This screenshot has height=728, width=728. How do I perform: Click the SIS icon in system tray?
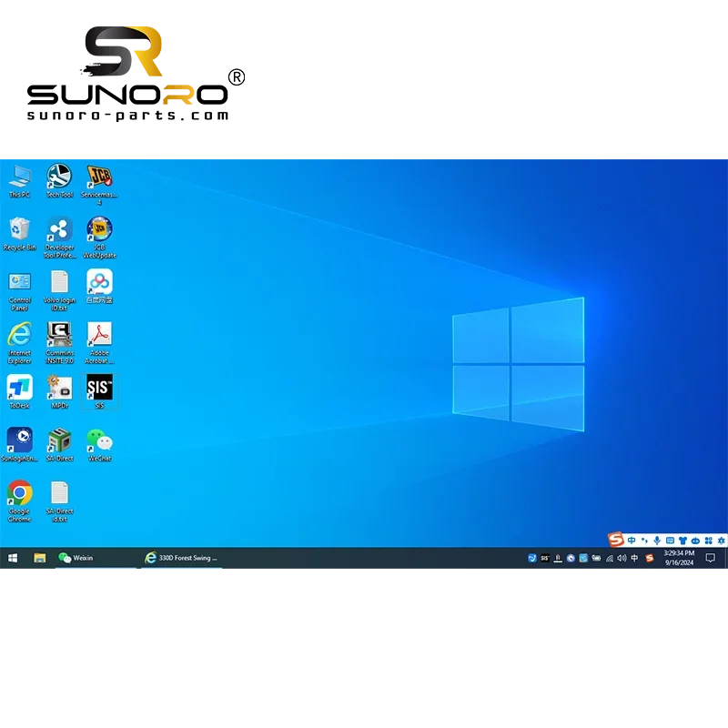pyautogui.click(x=545, y=558)
